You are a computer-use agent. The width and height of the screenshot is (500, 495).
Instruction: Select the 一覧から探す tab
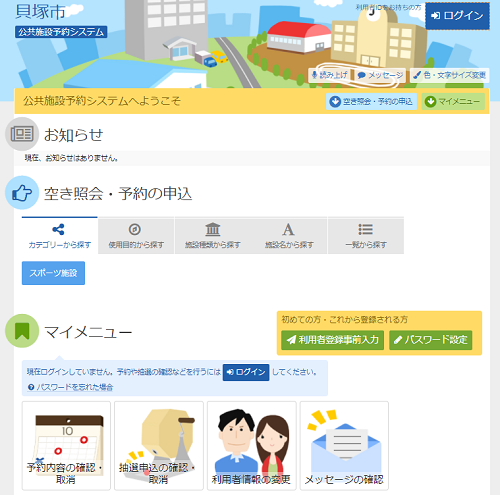coord(366,235)
